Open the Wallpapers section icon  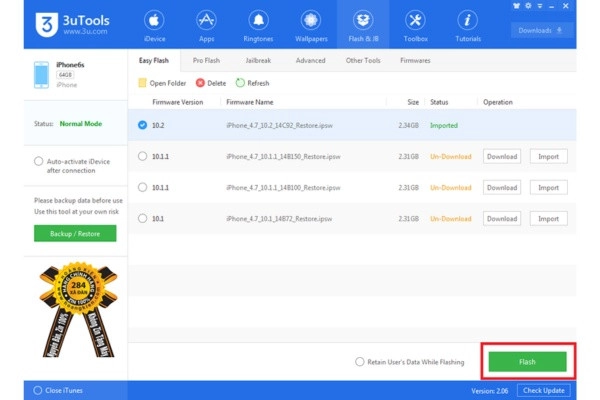(x=310, y=21)
